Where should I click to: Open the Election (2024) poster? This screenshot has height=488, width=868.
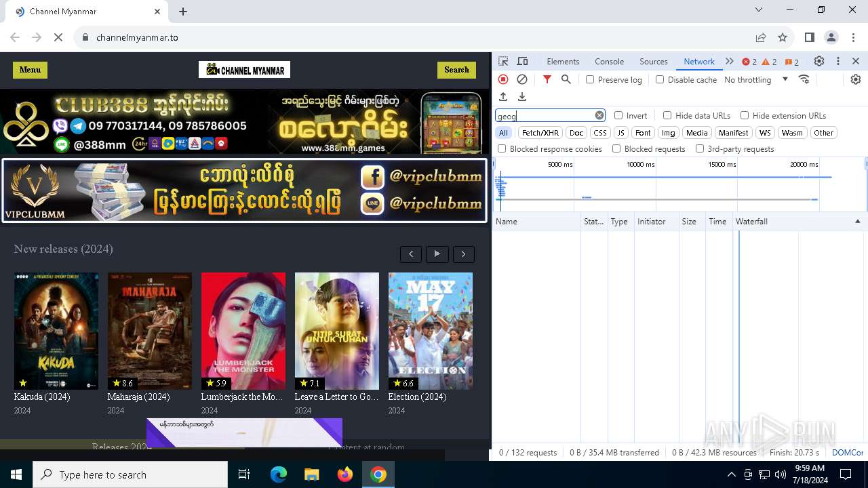(431, 331)
